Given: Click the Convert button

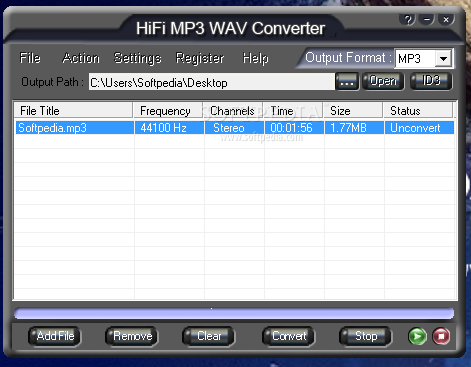Looking at the screenshot, I should point(289,336).
